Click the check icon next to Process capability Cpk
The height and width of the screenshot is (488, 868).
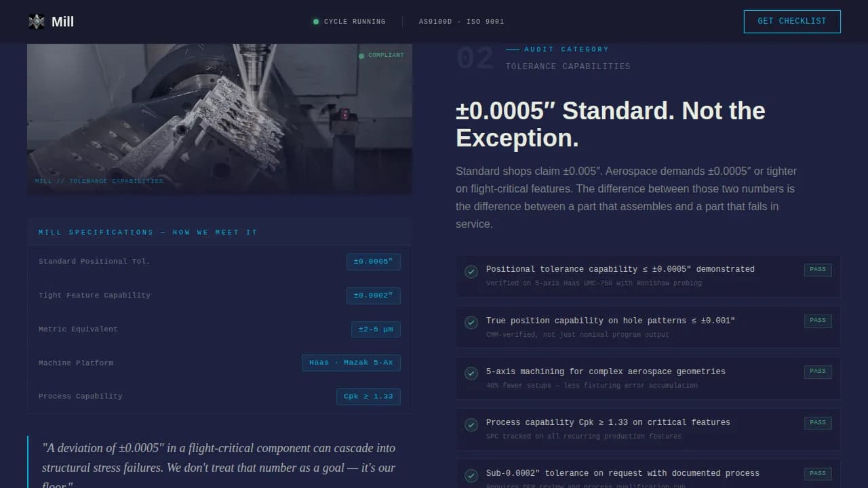471,425
